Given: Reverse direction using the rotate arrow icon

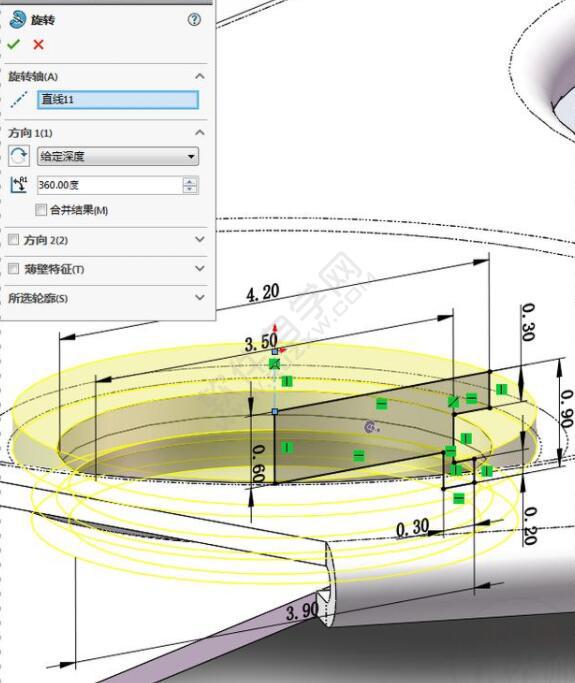Looking at the screenshot, I should coord(19,156).
